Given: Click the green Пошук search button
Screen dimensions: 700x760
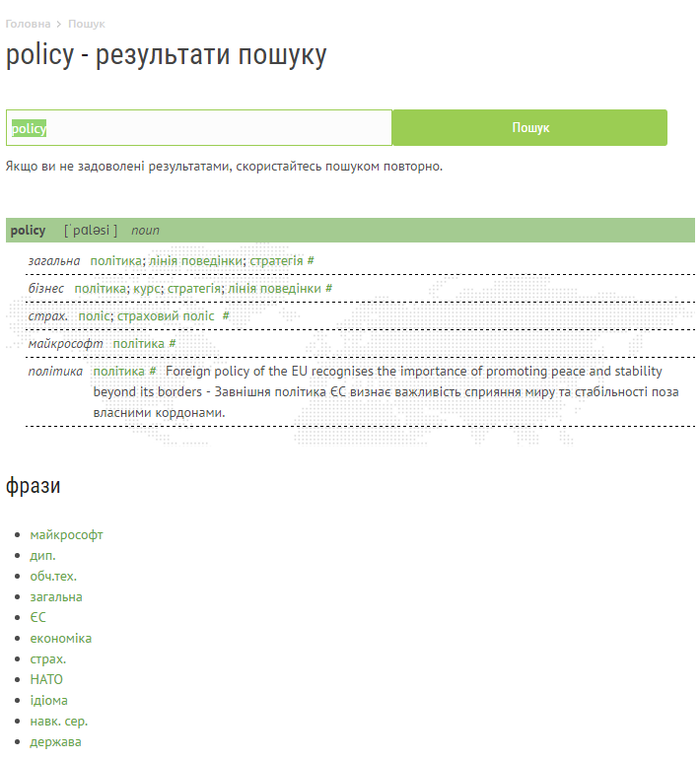Looking at the screenshot, I should point(529,128).
